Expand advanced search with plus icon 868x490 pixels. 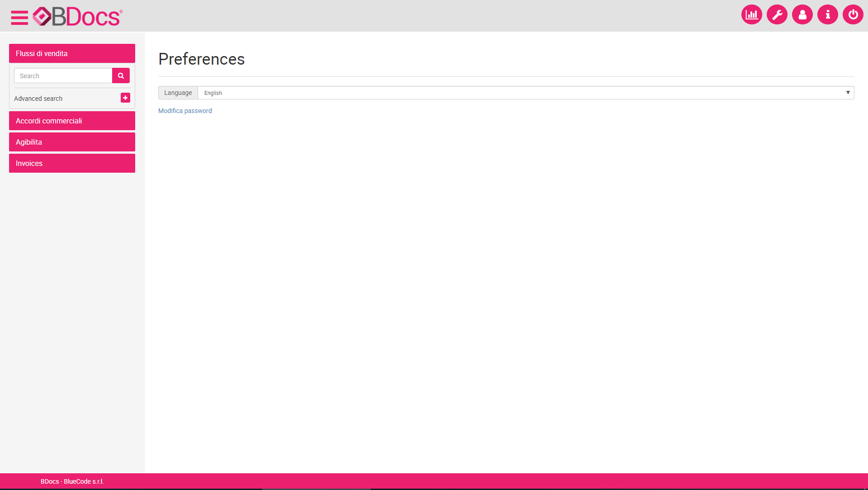coord(125,98)
